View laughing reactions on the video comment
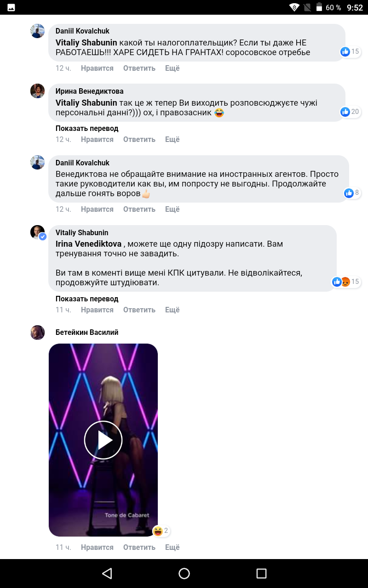The width and height of the screenshot is (368, 588). click(x=161, y=531)
